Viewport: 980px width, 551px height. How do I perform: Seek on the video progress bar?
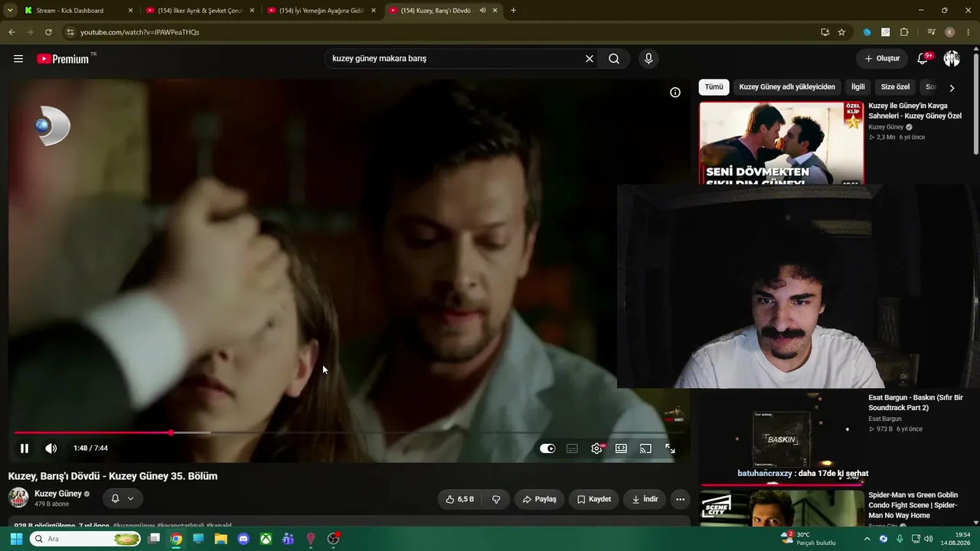click(349, 433)
